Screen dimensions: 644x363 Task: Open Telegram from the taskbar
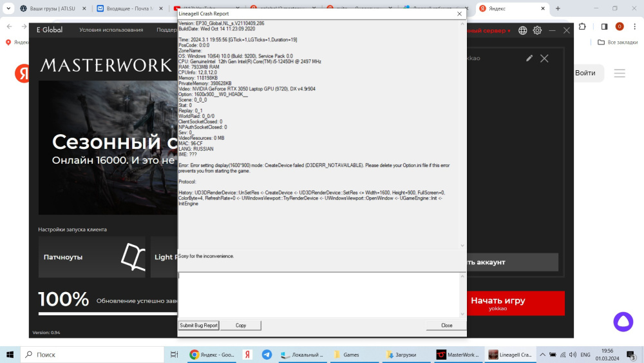click(x=267, y=355)
